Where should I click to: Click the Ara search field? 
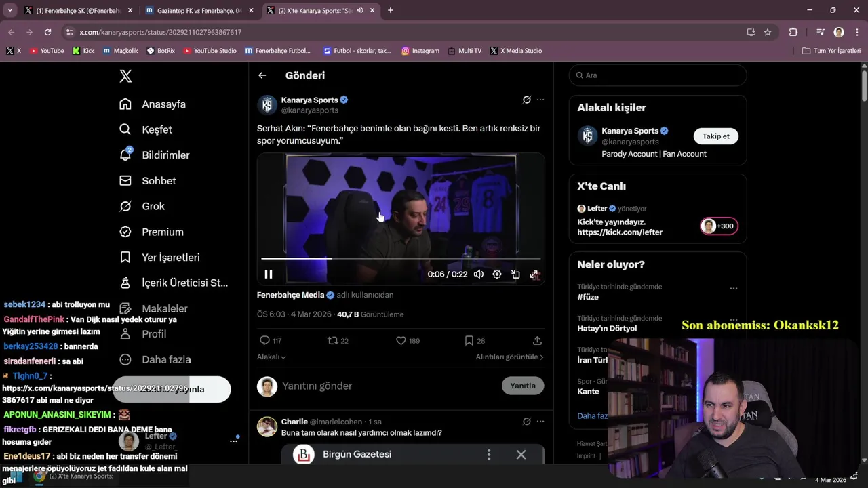coord(658,75)
